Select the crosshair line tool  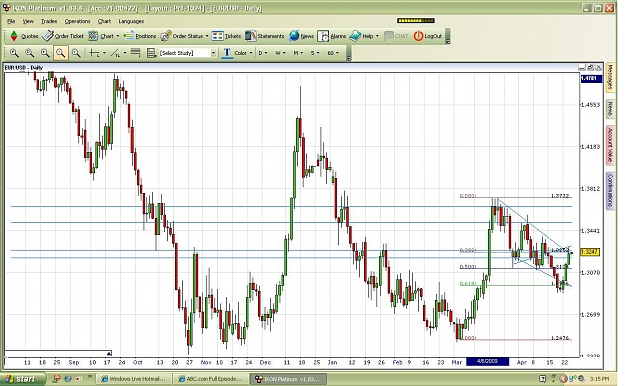94,53
